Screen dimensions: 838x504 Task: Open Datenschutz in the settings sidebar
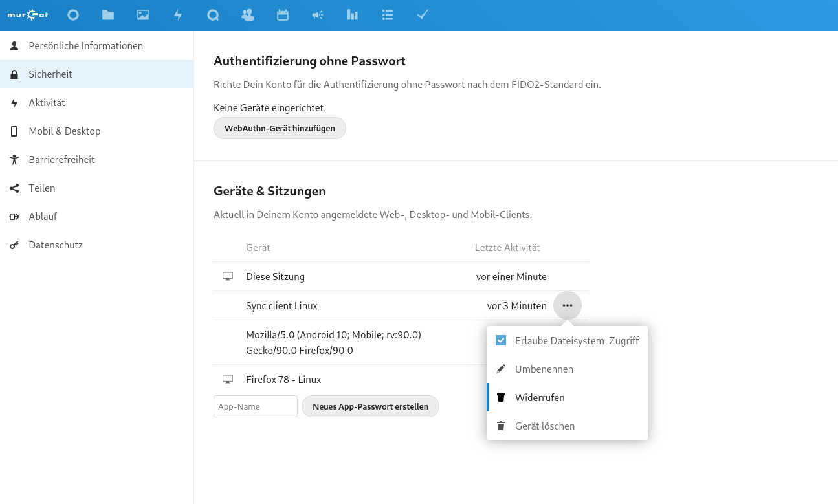point(56,245)
